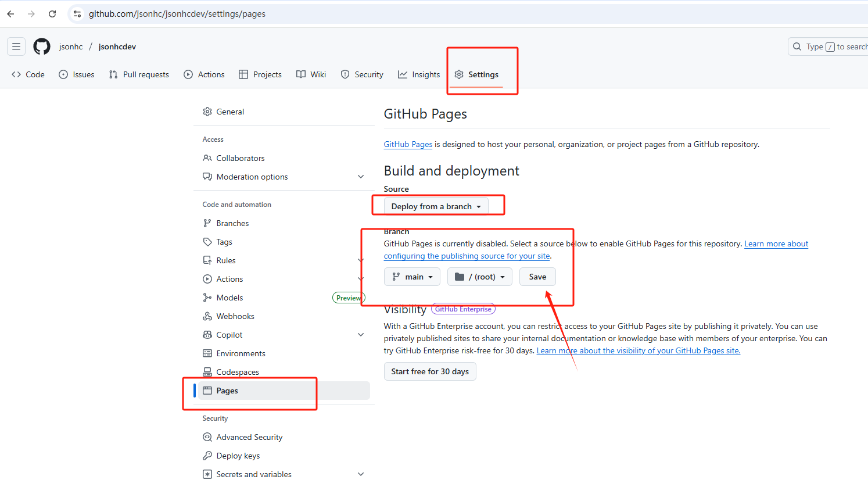868x487 pixels.
Task: Expand the Copilot sidebar section chevron
Action: pyautogui.click(x=361, y=335)
